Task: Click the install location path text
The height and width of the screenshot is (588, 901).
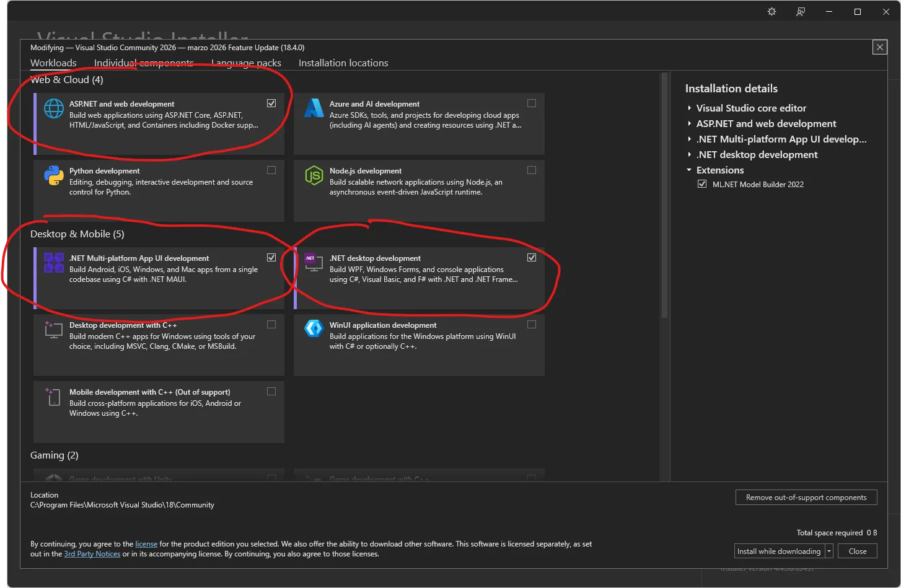Action: pos(122,505)
